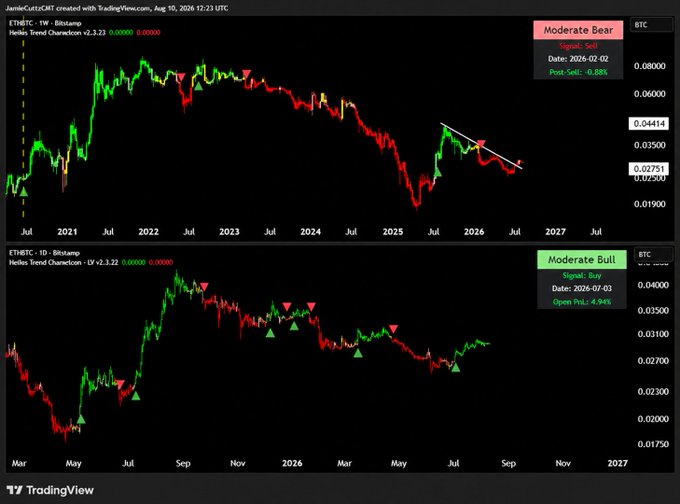The image size is (680, 504).
Task: Click the 2027 label on weekly chart axis
Action: (556, 232)
